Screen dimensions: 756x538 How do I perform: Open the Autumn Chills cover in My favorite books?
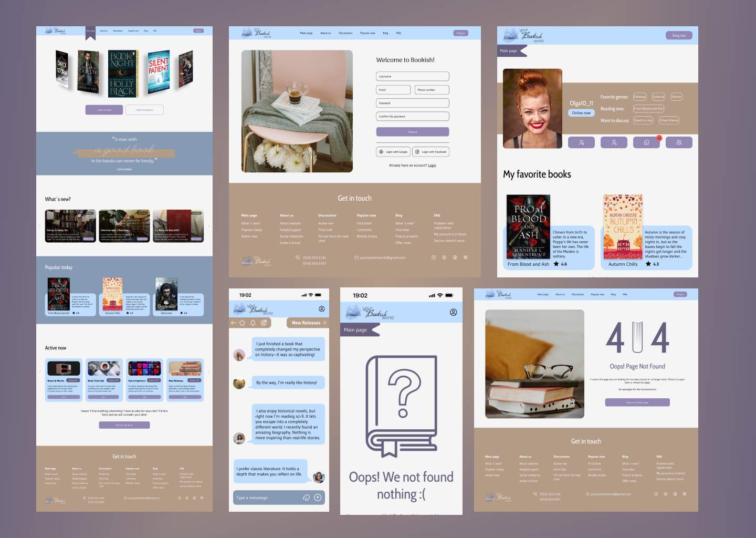[x=623, y=227]
